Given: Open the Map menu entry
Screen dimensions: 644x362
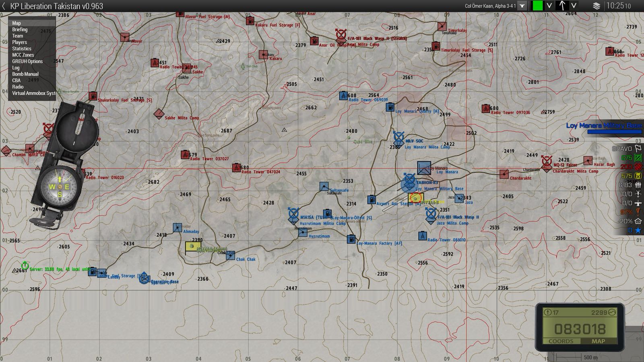Looking at the screenshot, I should (x=32, y=23).
